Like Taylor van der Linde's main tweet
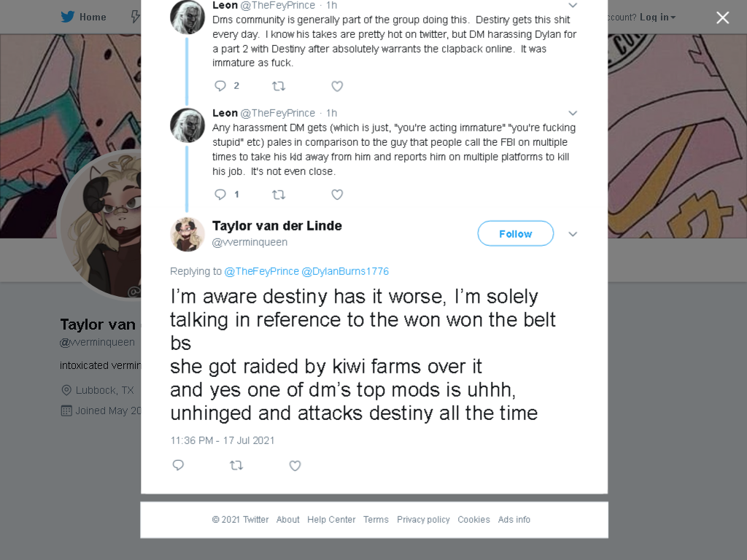This screenshot has height=560, width=747. pyautogui.click(x=295, y=466)
